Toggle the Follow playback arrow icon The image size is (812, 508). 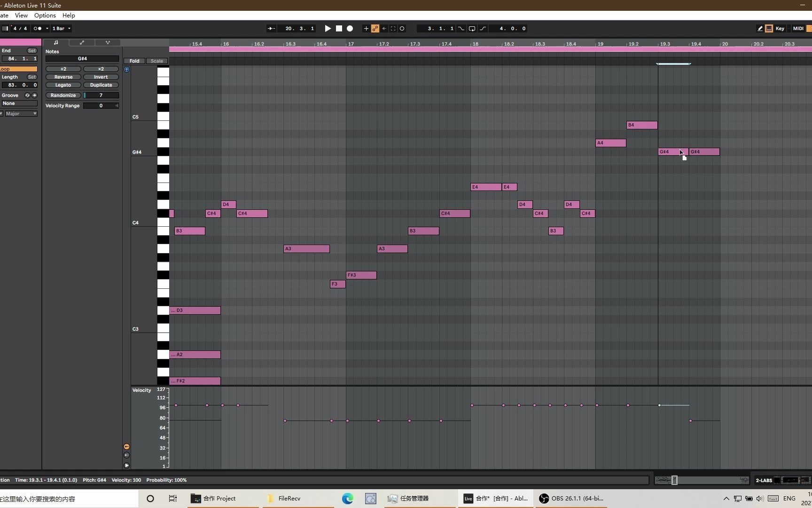pos(271,29)
